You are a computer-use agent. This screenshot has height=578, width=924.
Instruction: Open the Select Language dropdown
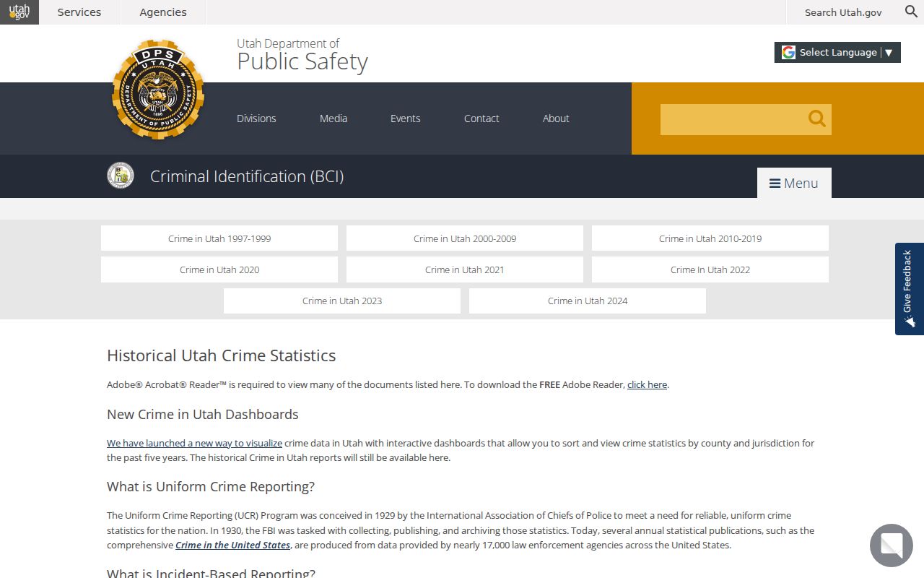(x=837, y=52)
